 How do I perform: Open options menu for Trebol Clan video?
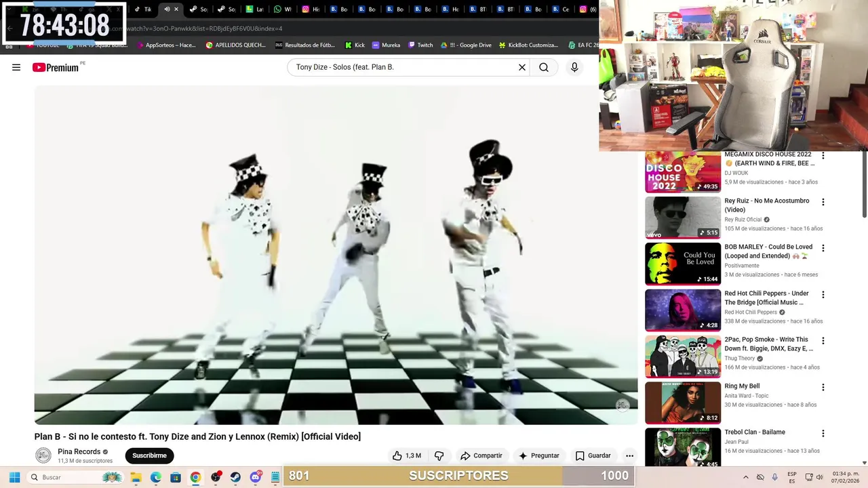(823, 433)
